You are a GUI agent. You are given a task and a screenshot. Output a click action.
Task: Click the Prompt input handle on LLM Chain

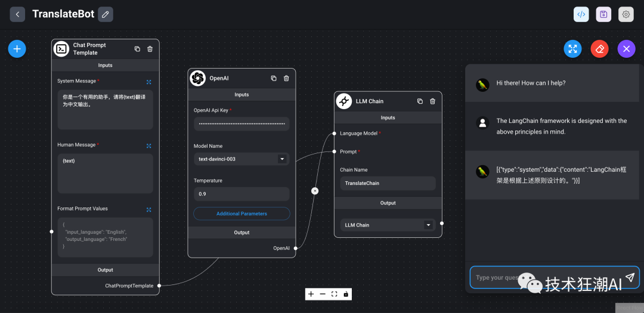tap(335, 151)
